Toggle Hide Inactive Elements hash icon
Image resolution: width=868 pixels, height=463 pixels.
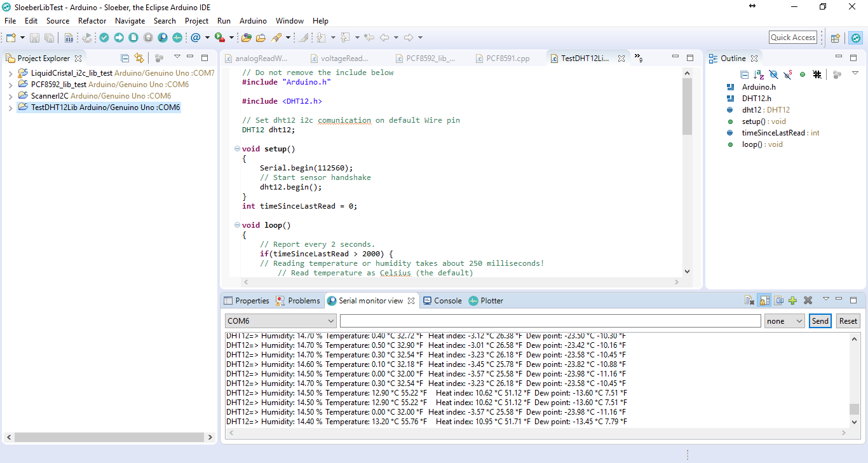[817, 74]
